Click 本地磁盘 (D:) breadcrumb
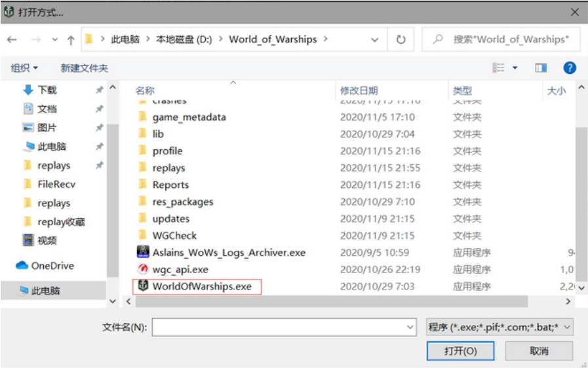Image resolution: width=588 pixels, height=368 pixels. coord(184,39)
